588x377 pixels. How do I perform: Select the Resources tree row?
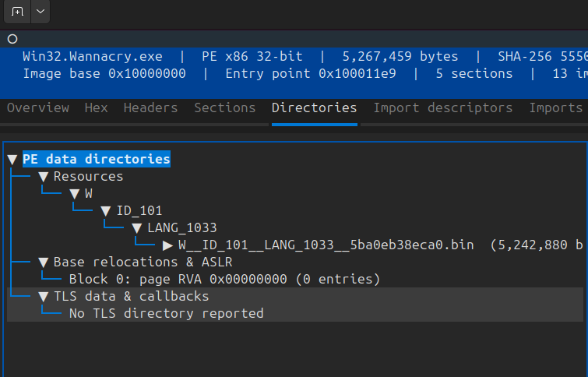(88, 176)
